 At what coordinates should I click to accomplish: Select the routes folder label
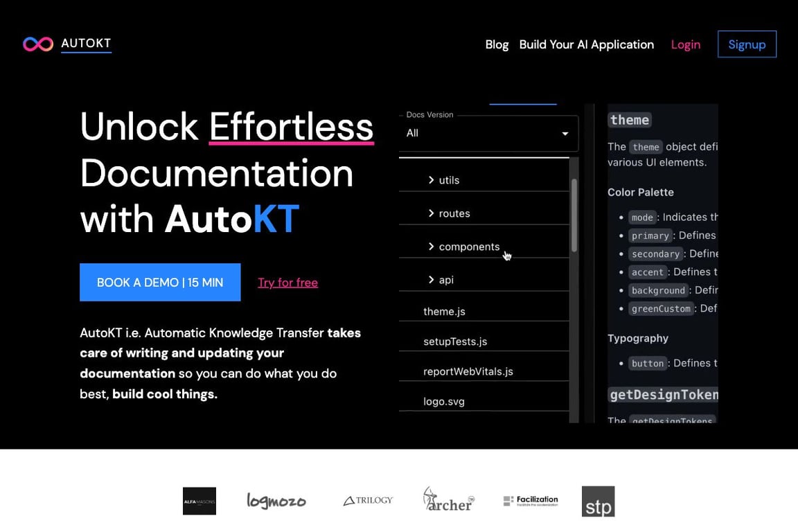click(454, 213)
